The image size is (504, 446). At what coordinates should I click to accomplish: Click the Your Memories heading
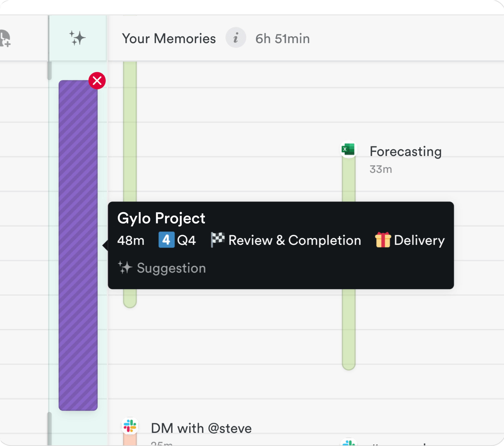click(169, 39)
